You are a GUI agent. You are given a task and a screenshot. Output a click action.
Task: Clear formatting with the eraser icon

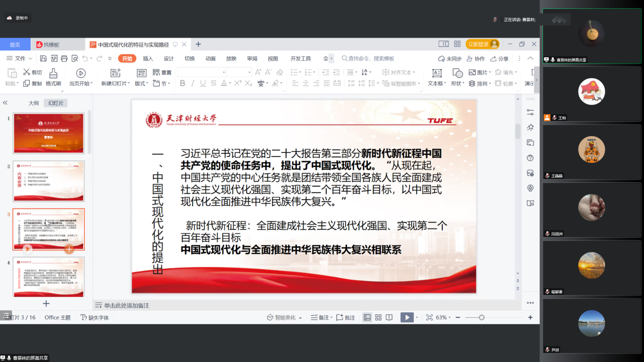tap(279, 73)
